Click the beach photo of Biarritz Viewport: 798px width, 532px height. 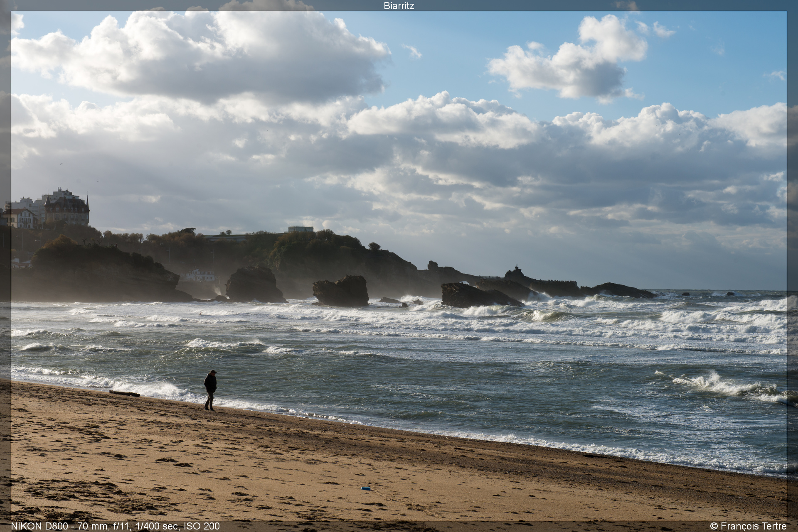399,266
